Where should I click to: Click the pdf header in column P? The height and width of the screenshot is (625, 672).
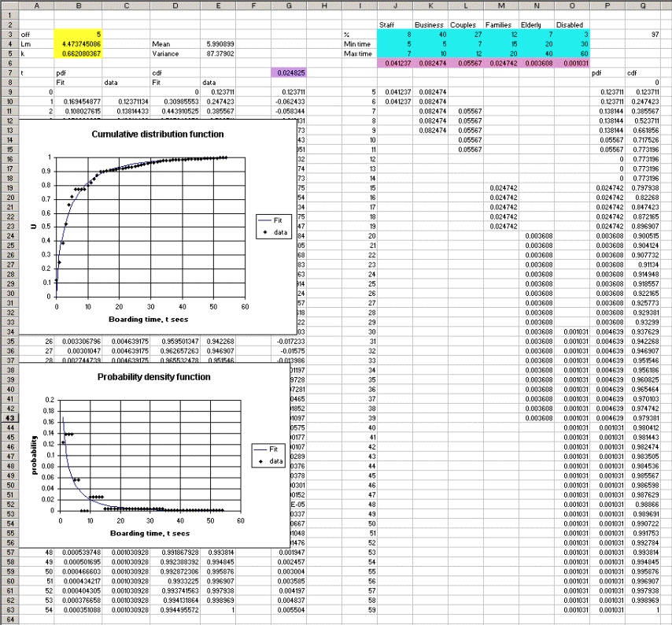pyautogui.click(x=607, y=73)
